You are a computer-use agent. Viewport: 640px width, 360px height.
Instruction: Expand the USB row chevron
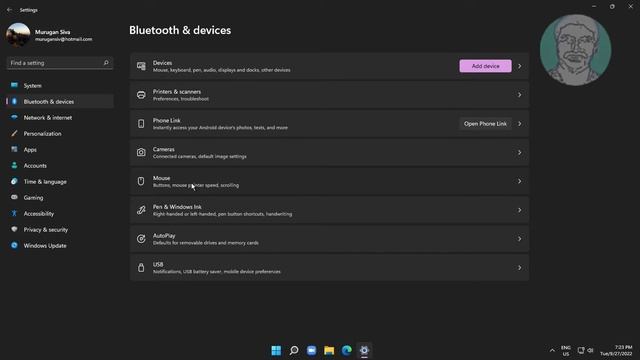tap(520, 268)
